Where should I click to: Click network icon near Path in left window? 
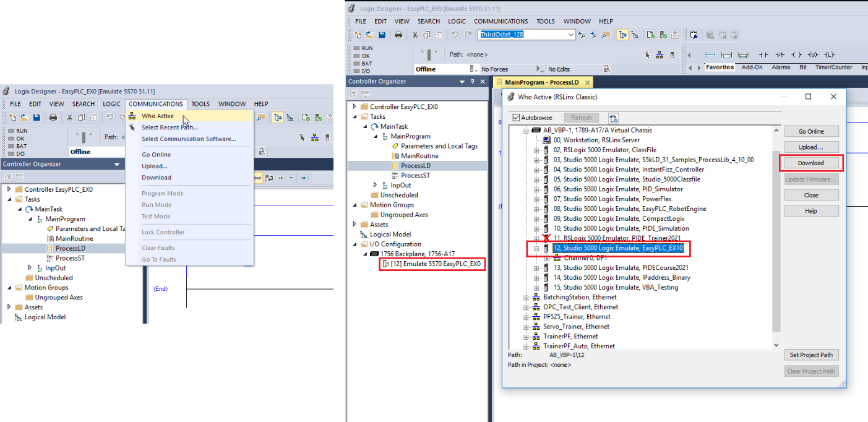tap(315, 137)
